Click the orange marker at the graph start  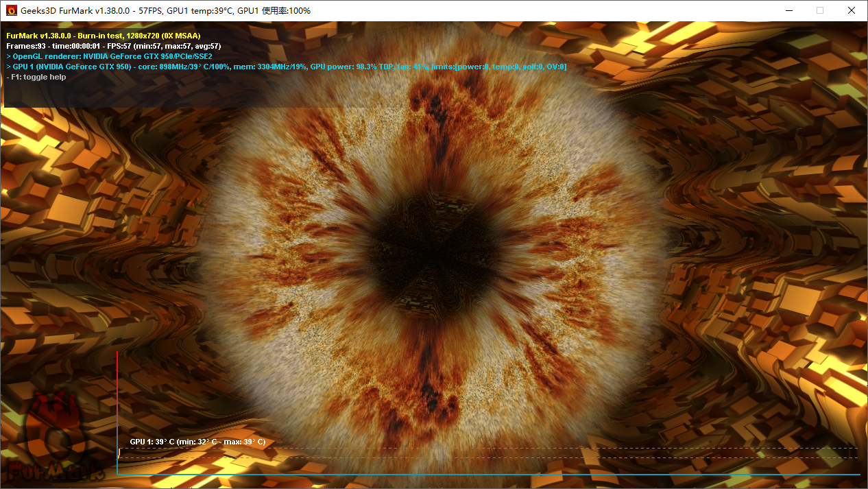coord(119,453)
